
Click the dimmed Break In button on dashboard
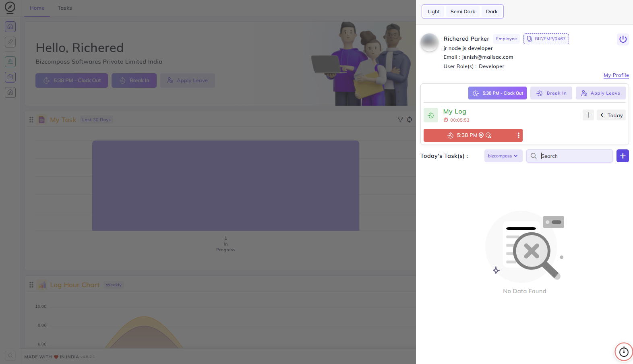tap(134, 81)
